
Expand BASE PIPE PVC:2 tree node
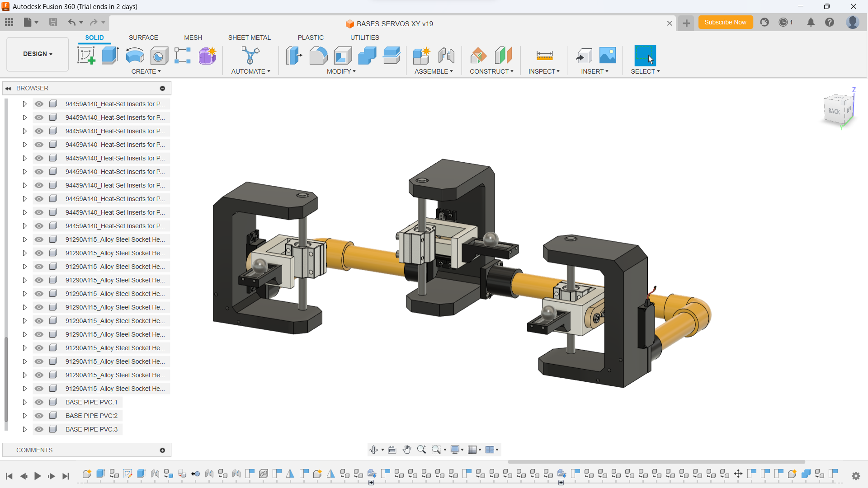pyautogui.click(x=24, y=416)
